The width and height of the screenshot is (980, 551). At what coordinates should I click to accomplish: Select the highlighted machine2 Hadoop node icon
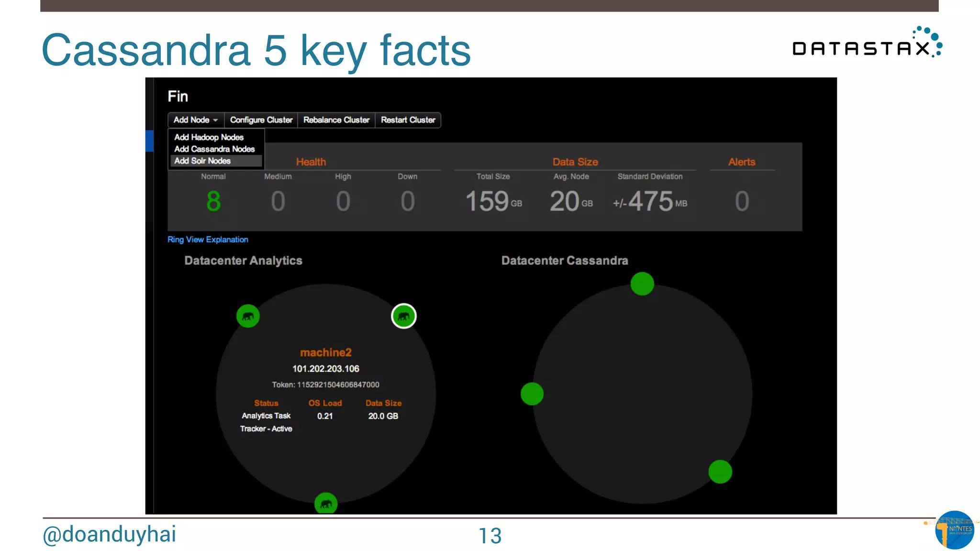coord(404,316)
